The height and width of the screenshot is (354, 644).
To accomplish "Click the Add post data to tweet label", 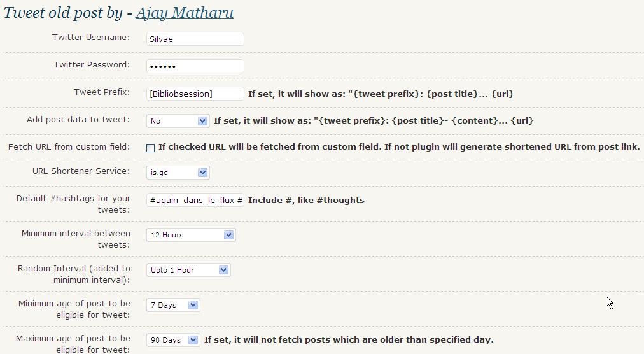I will click(x=78, y=119).
